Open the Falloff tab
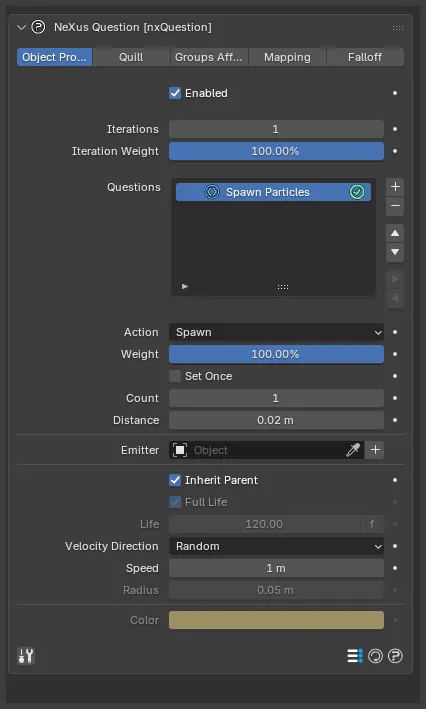Screen dimensions: 426x709 click(x=364, y=57)
